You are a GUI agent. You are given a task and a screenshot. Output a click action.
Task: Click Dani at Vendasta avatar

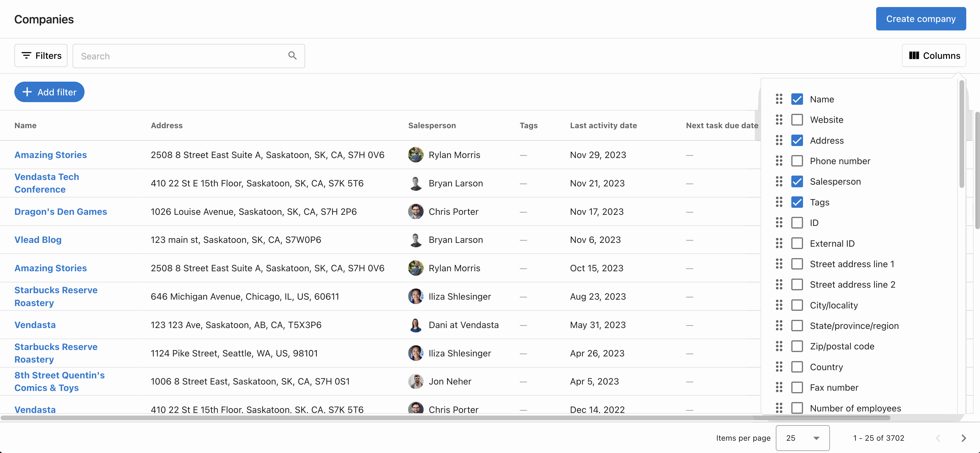point(415,325)
